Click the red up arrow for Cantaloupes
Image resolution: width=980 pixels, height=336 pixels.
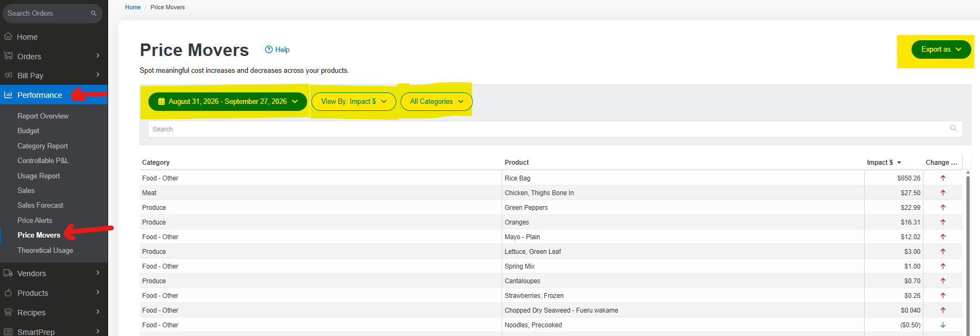pos(943,281)
